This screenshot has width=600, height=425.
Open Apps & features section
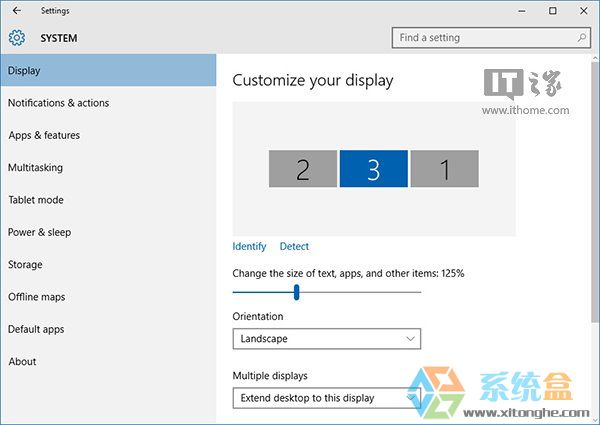pos(44,135)
